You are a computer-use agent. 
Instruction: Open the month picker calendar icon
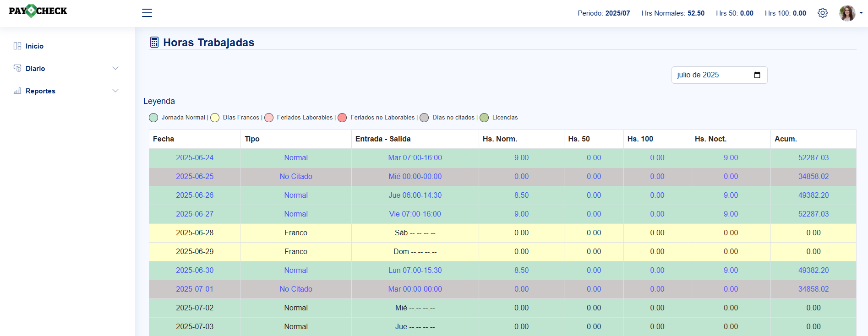757,75
